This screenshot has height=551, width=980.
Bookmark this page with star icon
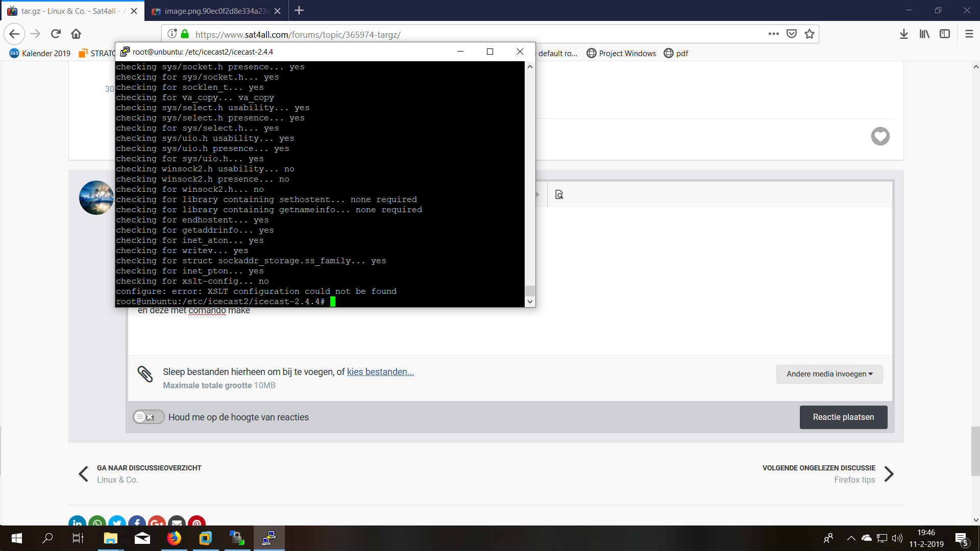(x=810, y=34)
